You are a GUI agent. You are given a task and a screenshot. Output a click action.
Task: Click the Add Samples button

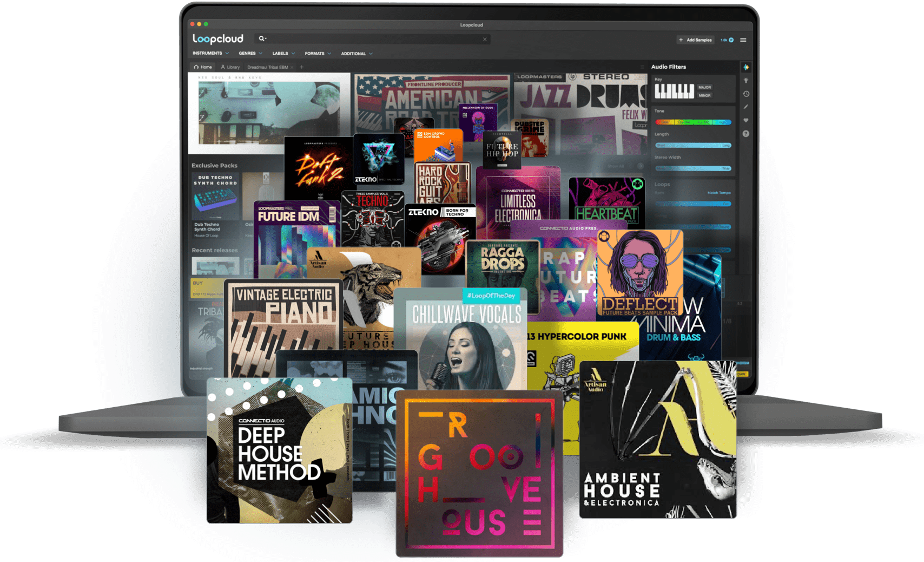[696, 40]
